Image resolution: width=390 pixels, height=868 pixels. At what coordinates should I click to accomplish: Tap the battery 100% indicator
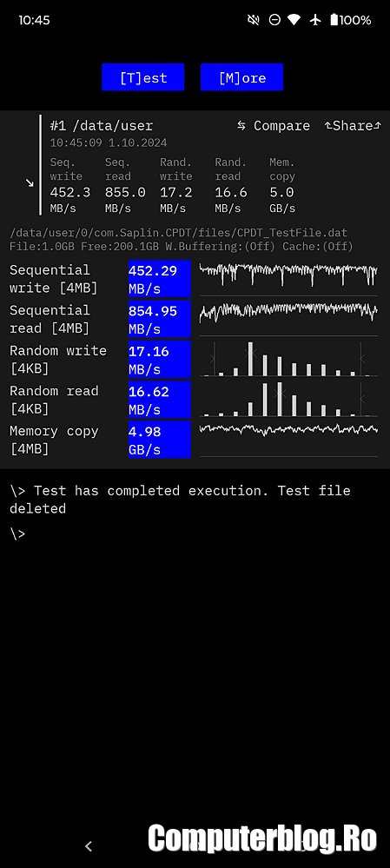[350, 20]
